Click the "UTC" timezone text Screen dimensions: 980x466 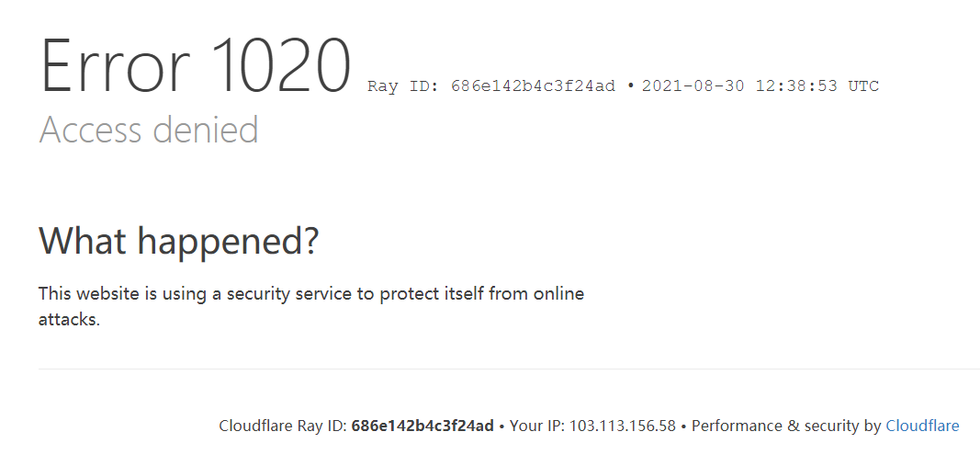tap(863, 87)
